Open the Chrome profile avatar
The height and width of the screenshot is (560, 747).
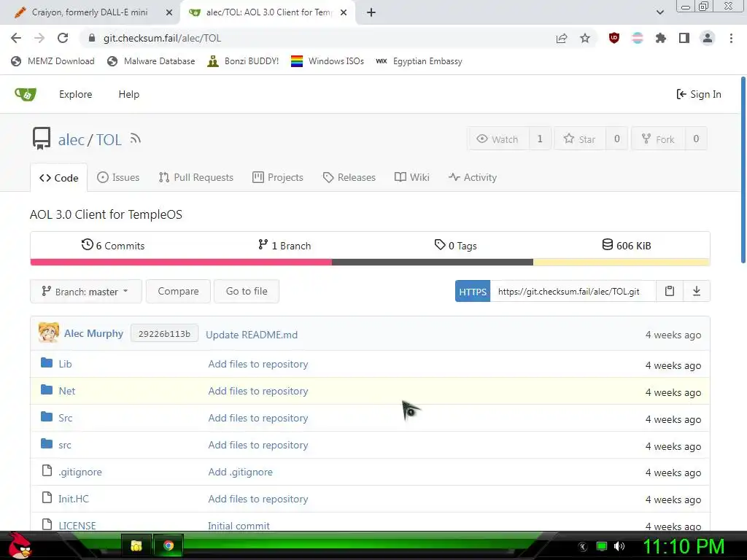coord(708,38)
